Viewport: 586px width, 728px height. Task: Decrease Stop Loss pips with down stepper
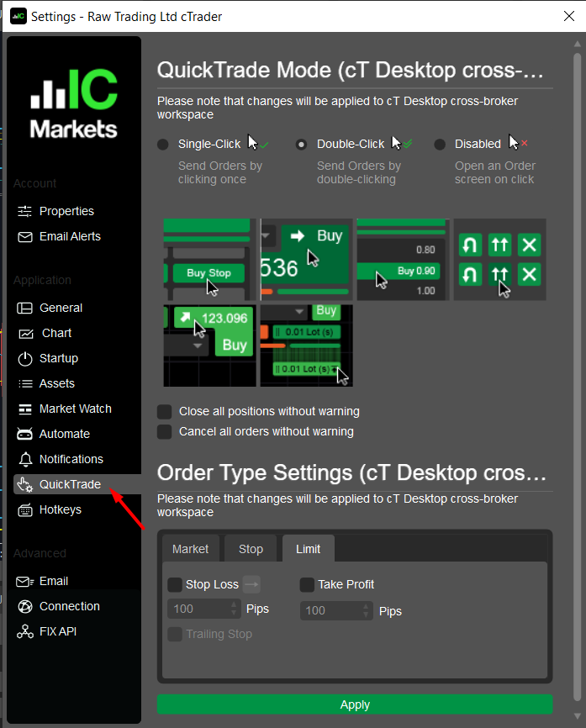(x=234, y=614)
